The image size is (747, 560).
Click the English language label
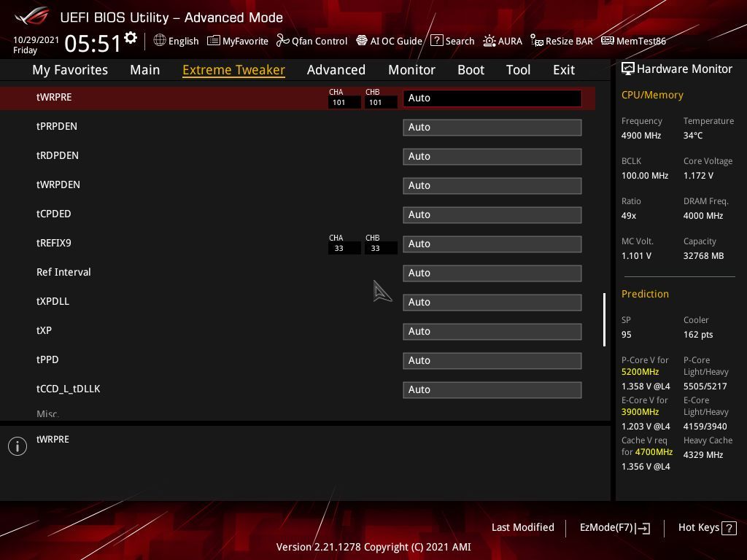pyautogui.click(x=183, y=41)
